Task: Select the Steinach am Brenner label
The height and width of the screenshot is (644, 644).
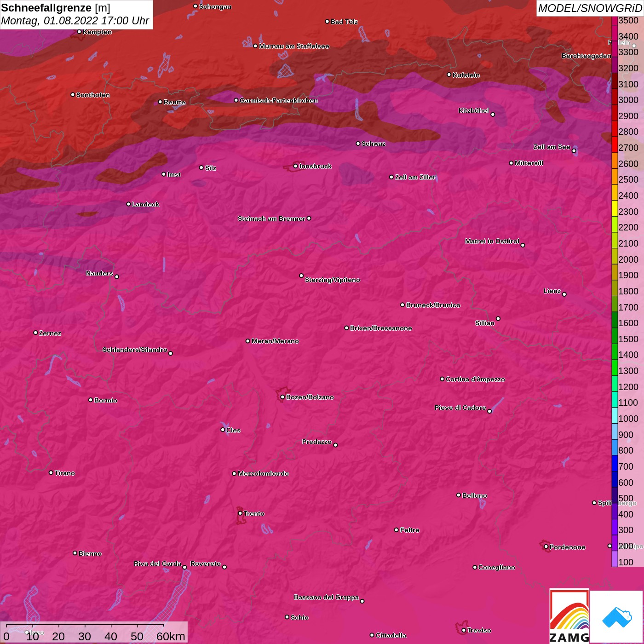Action: tap(271, 218)
